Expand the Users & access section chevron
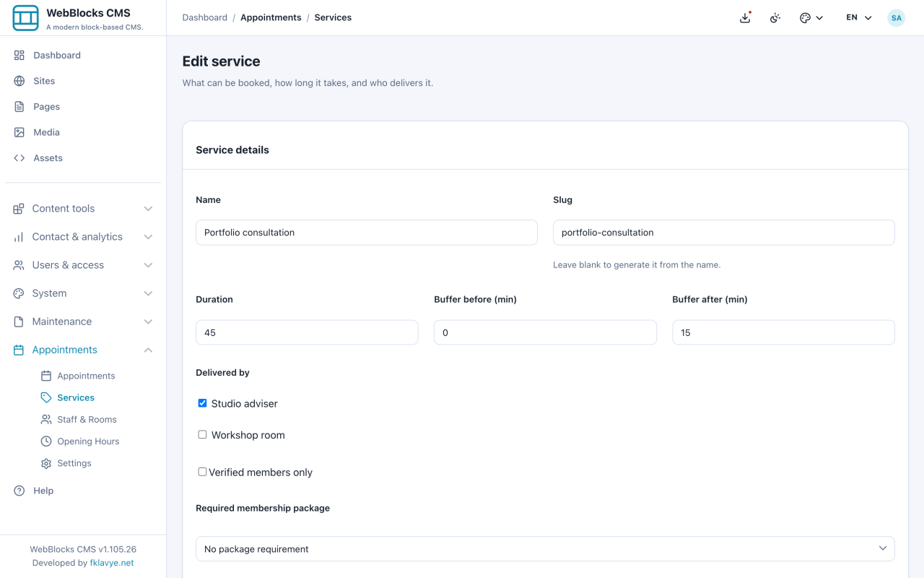 (x=148, y=265)
